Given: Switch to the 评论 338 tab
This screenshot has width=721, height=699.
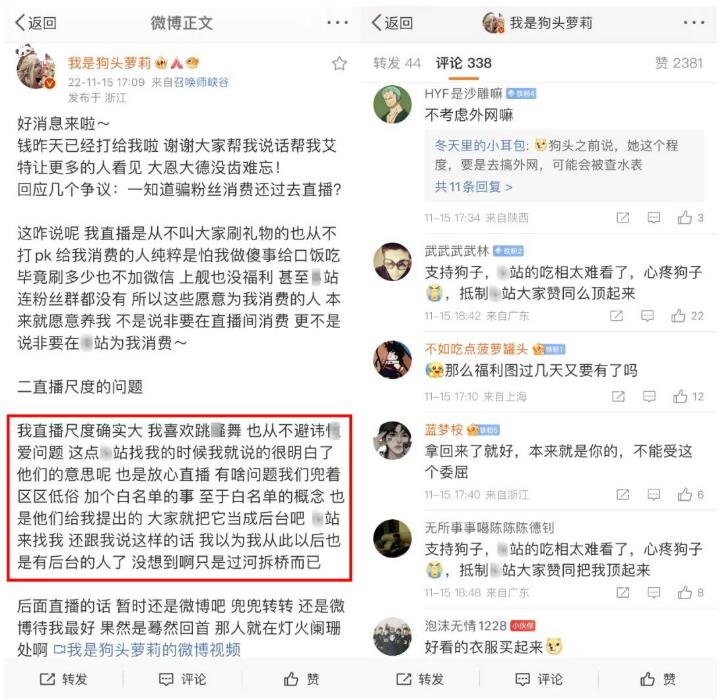Looking at the screenshot, I should [x=464, y=63].
